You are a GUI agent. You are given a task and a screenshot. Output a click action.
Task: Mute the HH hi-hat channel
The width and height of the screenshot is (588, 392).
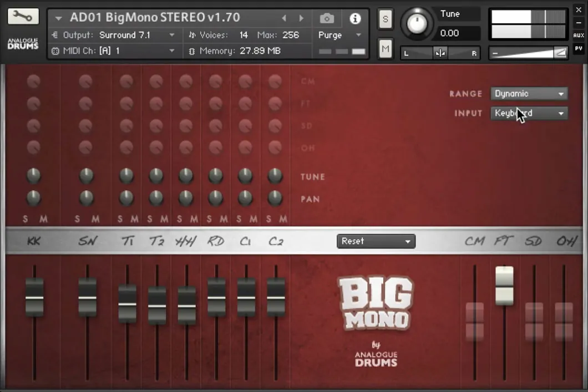point(194,219)
